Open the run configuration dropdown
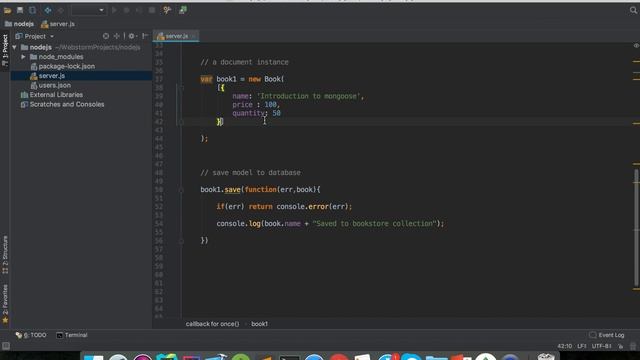The image size is (640, 360). pyautogui.click(x=89, y=10)
